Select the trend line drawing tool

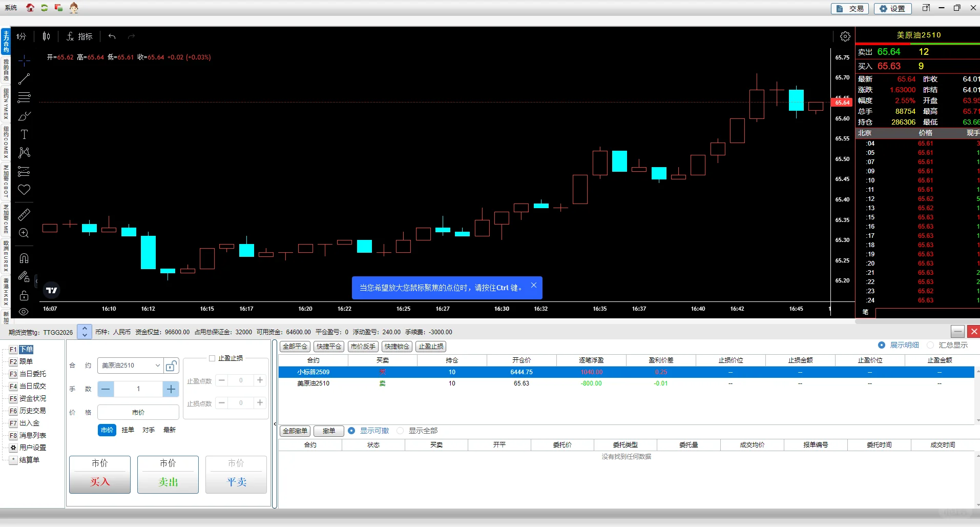tap(24, 79)
